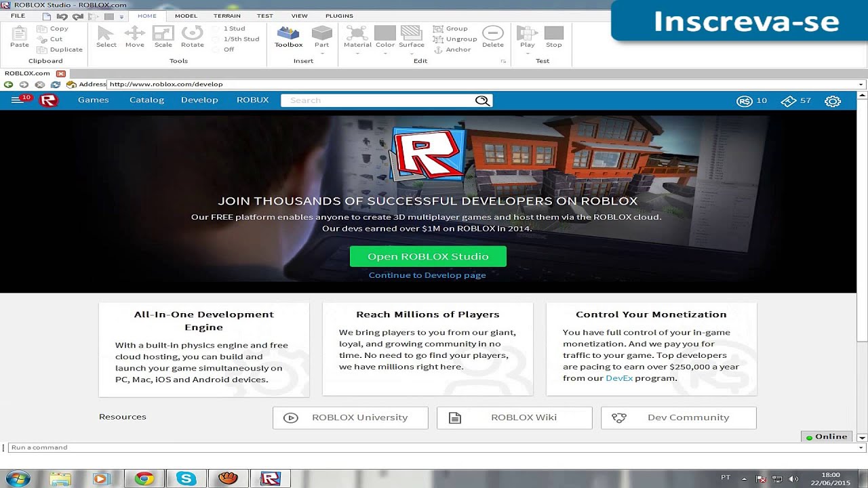The height and width of the screenshot is (488, 868).
Task: Switch to the TERRAIN ribbon tab
Action: [227, 16]
